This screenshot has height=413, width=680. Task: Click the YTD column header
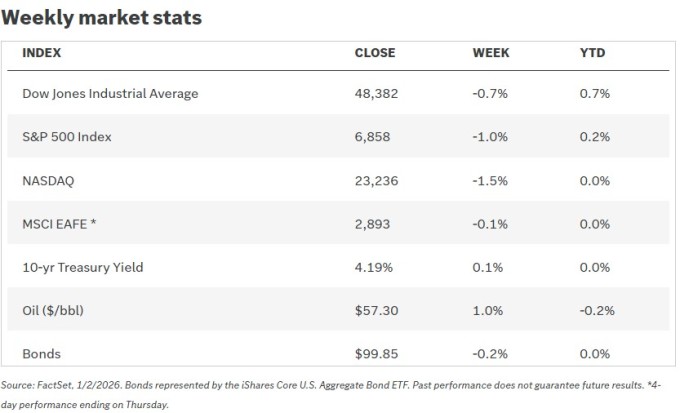[x=592, y=53]
